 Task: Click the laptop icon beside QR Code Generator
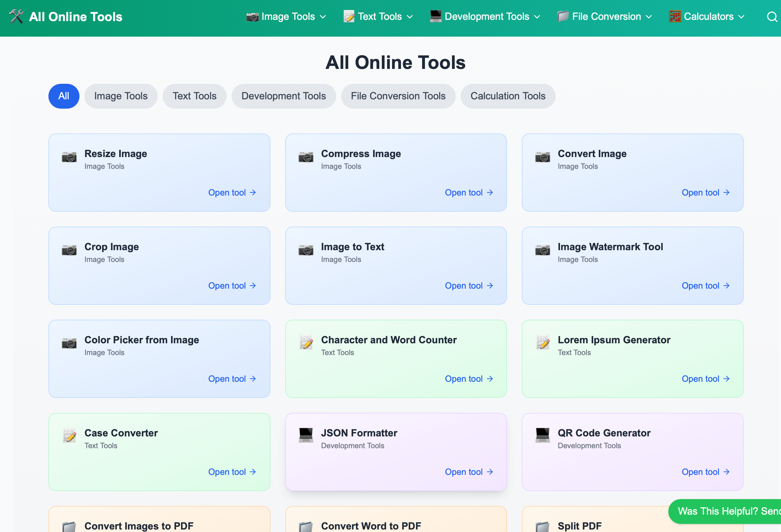542,435
